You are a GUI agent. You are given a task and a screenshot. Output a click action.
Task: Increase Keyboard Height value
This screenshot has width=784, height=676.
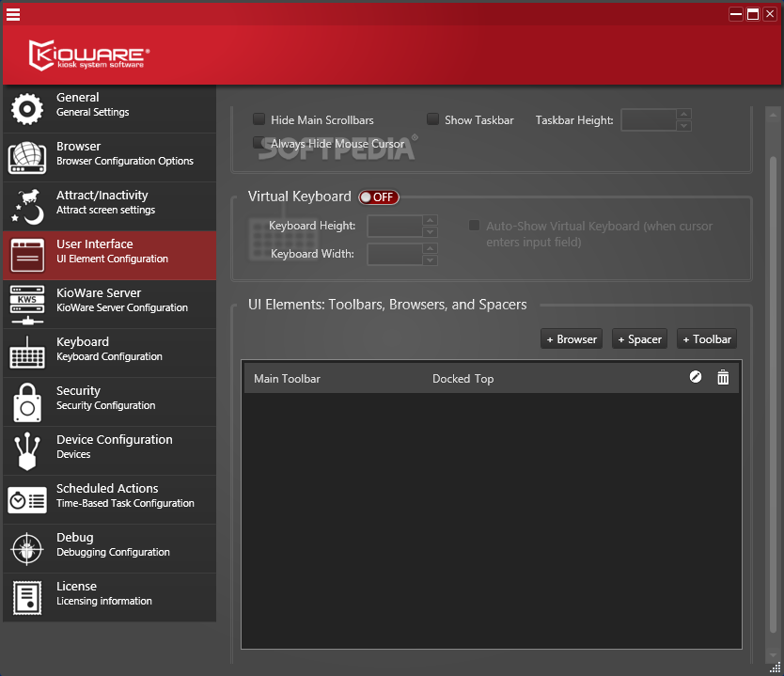coord(430,220)
